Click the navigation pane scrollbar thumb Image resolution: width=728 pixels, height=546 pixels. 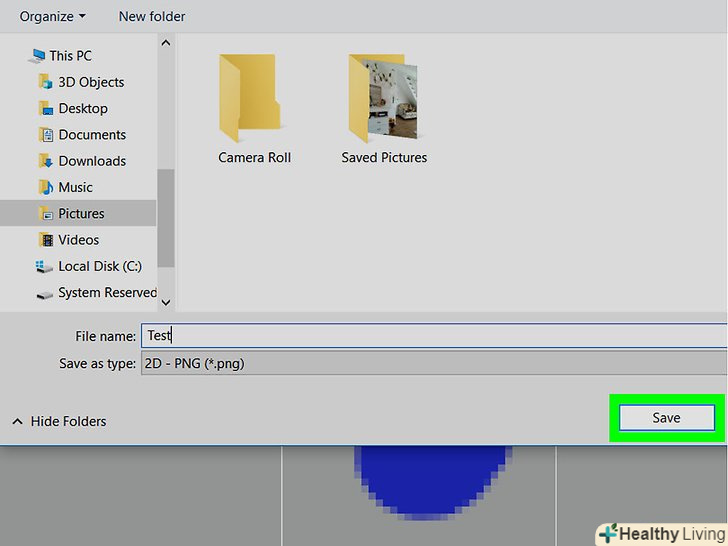click(166, 218)
